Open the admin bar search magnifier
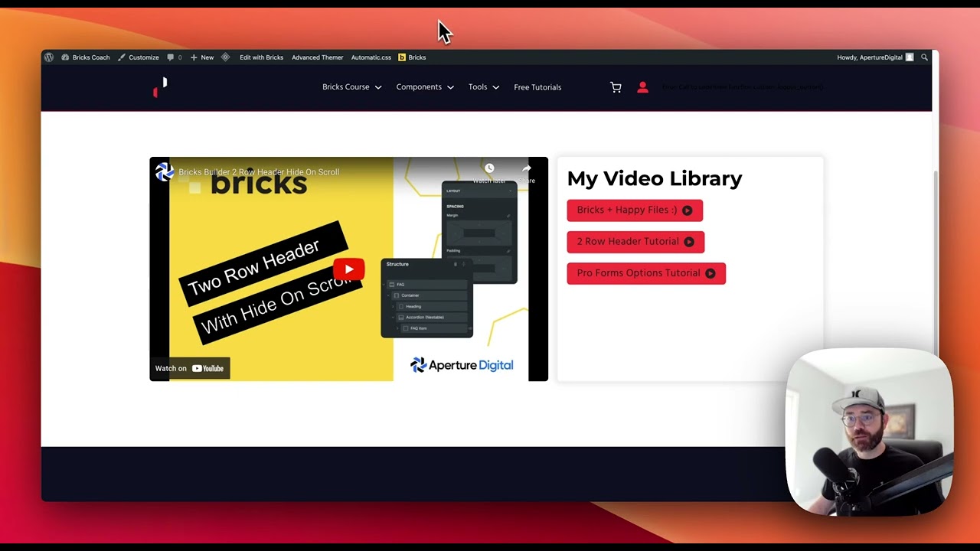Screen dimensions: 980x551 click(x=924, y=57)
